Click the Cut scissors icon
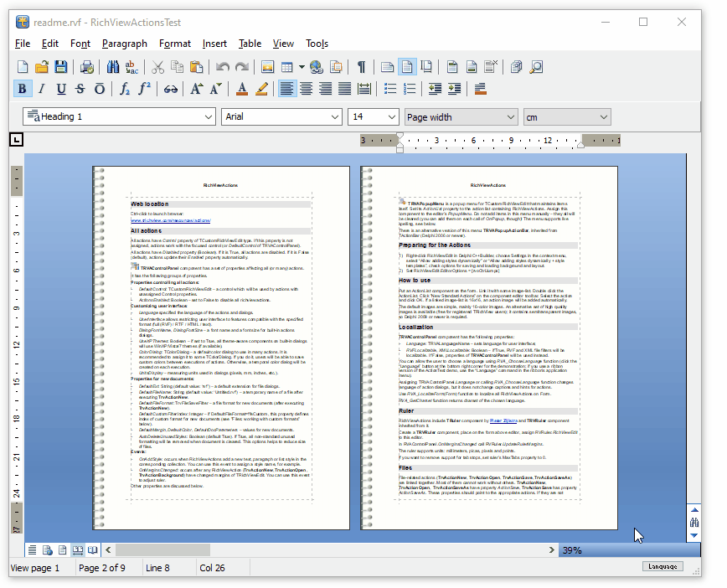Screen dimensions: 727x588 (x=158, y=67)
